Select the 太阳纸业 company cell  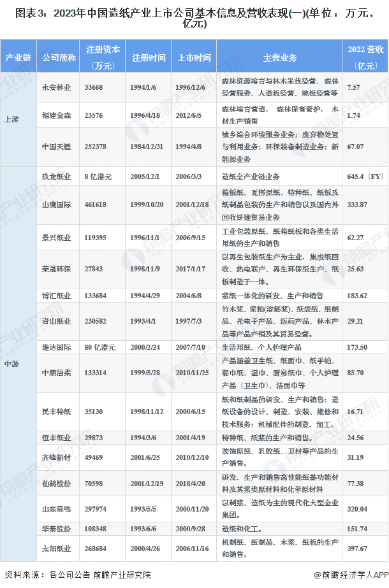[x=58, y=549]
